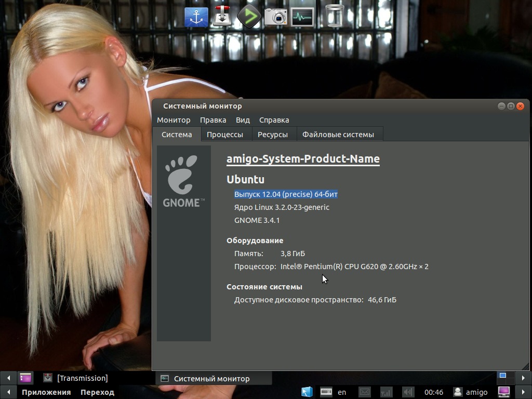Click the blue pointer icon in tray
532x399 pixels.
(307, 392)
